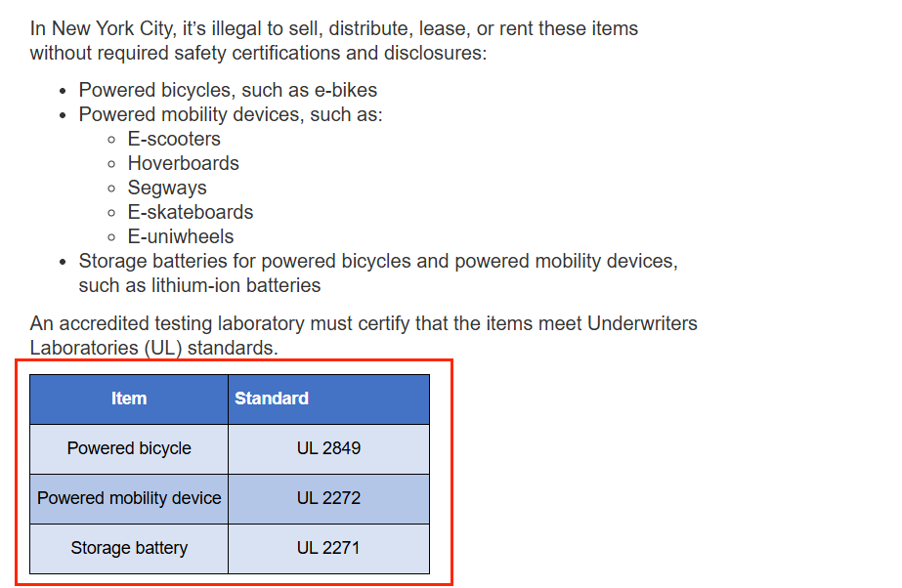This screenshot has height=588, width=902.
Task: Click the E-uniwheels list item
Action: coord(180,236)
